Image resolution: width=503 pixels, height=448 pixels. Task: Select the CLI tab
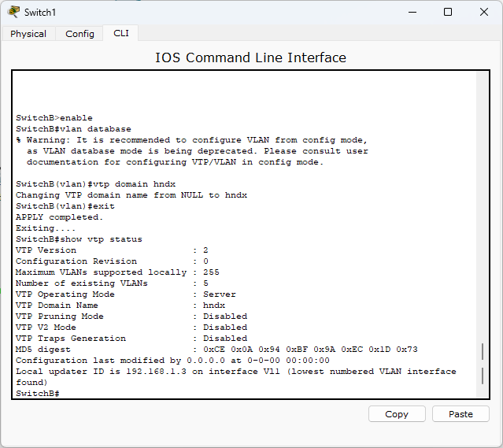pyautogui.click(x=121, y=33)
